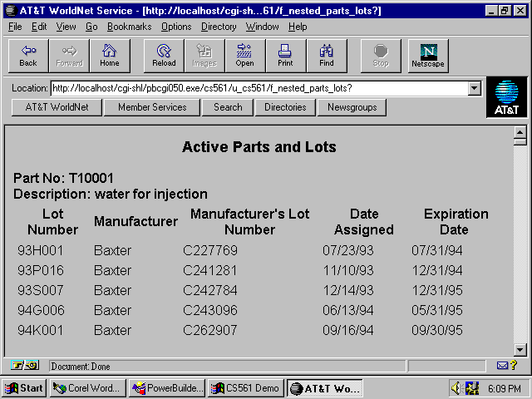Click lot number 93H001
Image resolution: width=532 pixels, height=399 pixels.
point(41,251)
